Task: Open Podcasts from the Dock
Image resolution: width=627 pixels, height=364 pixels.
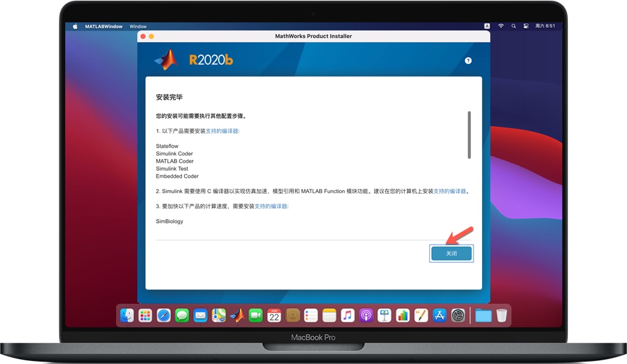Action: (365, 316)
